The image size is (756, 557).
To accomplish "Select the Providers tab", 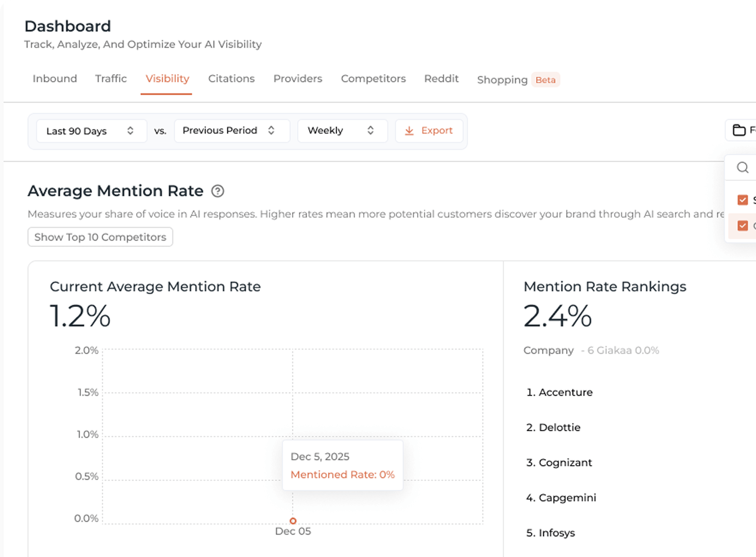I will [298, 79].
